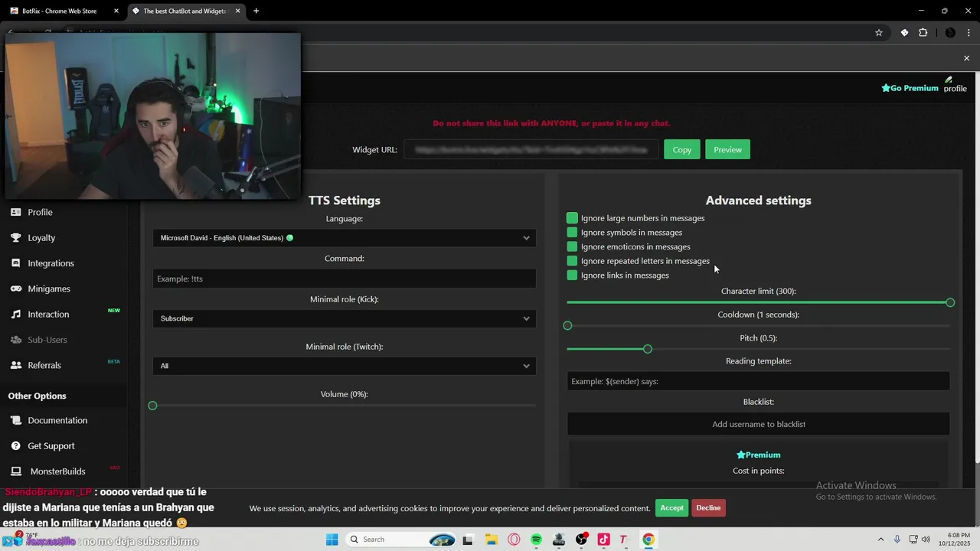
Task: Show hidden icons in system tray
Action: (x=881, y=540)
